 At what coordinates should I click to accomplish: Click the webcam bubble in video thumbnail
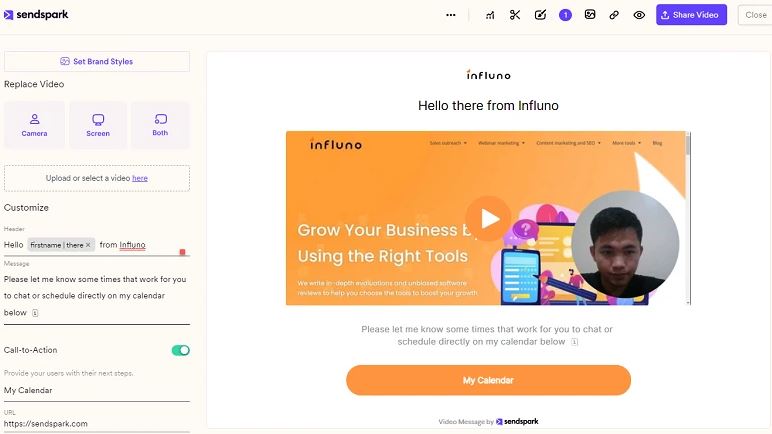click(625, 244)
